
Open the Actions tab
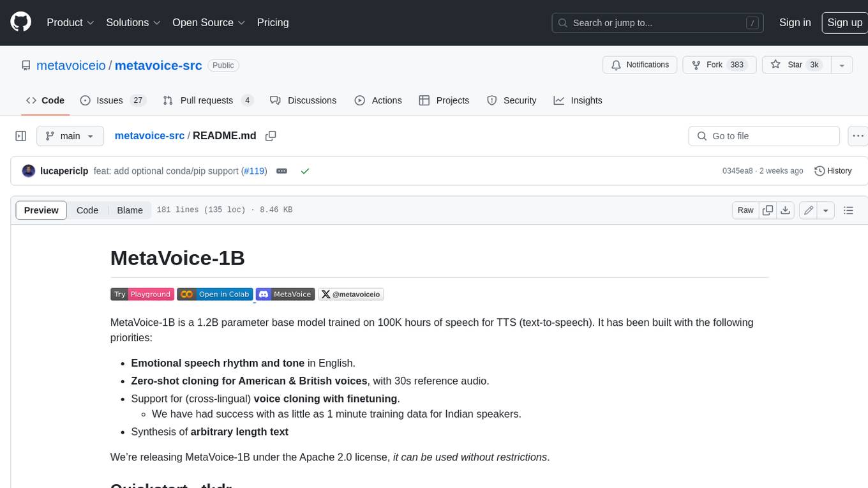pos(378,100)
